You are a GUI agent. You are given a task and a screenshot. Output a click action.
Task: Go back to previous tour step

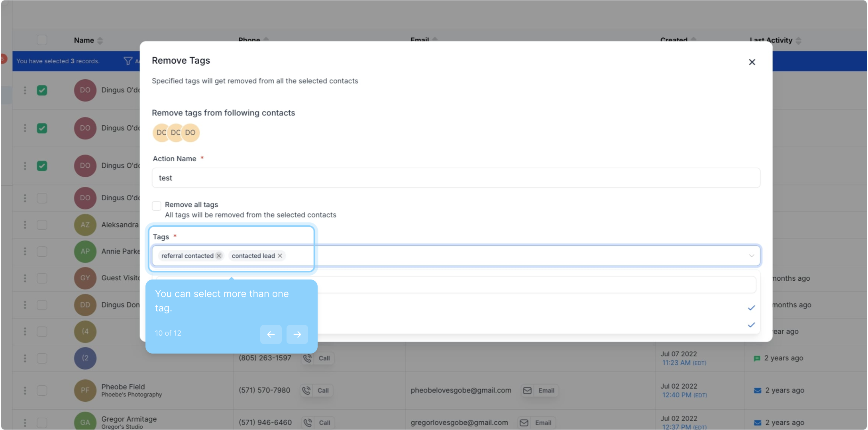271,334
